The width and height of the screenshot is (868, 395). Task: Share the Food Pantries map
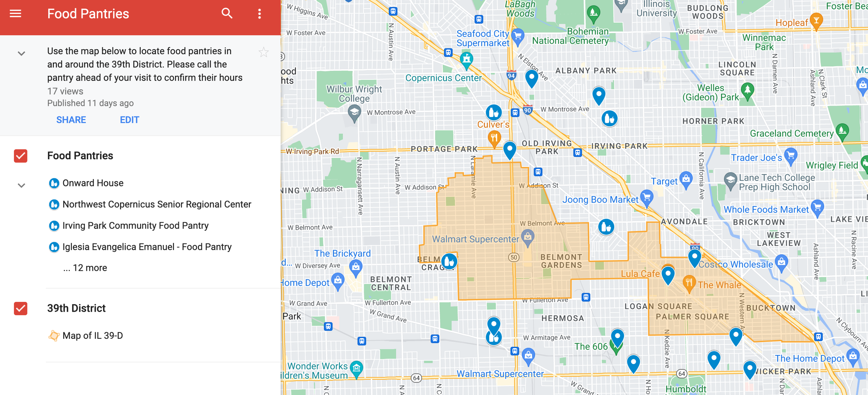(71, 120)
